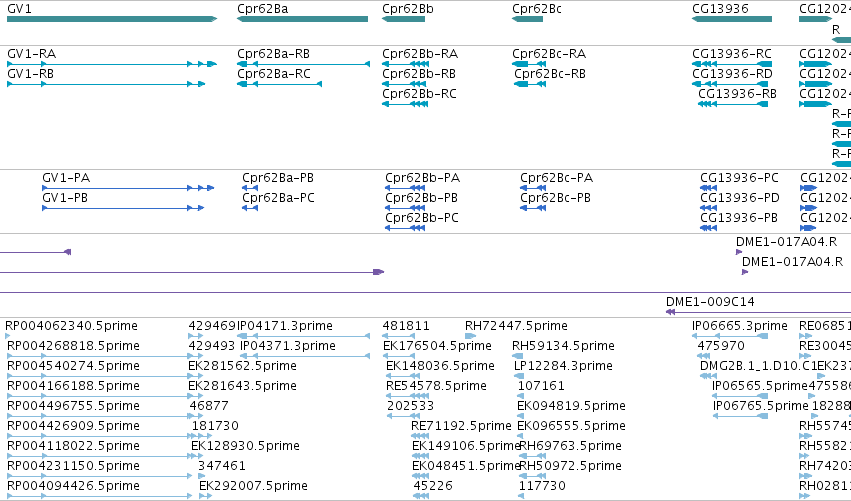
Task: Select the Cpr62Ba gene label
Action: pyautogui.click(x=263, y=9)
